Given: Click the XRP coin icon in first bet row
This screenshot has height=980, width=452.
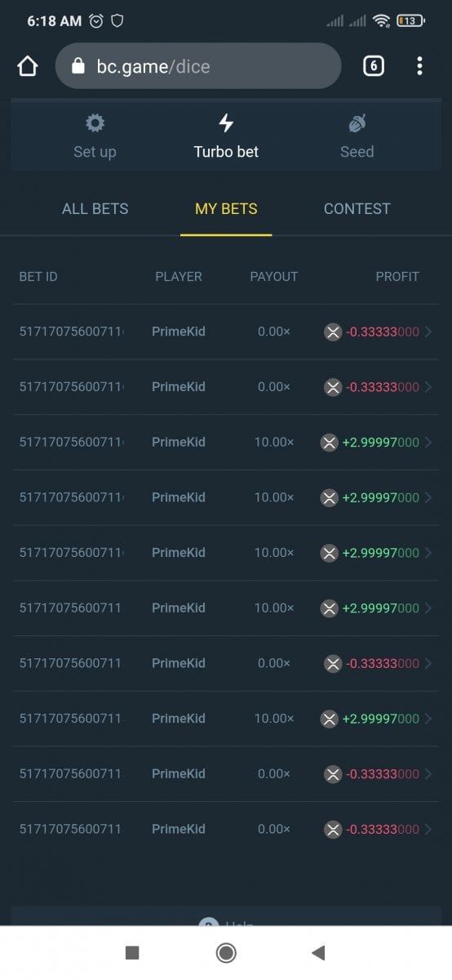Looking at the screenshot, I should point(333,332).
